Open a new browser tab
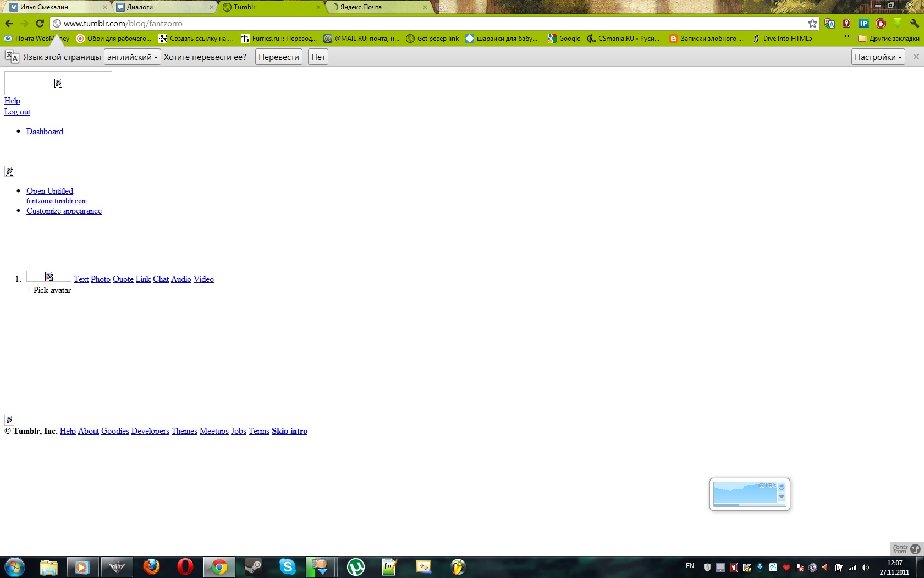This screenshot has width=924, height=578. (441, 7)
